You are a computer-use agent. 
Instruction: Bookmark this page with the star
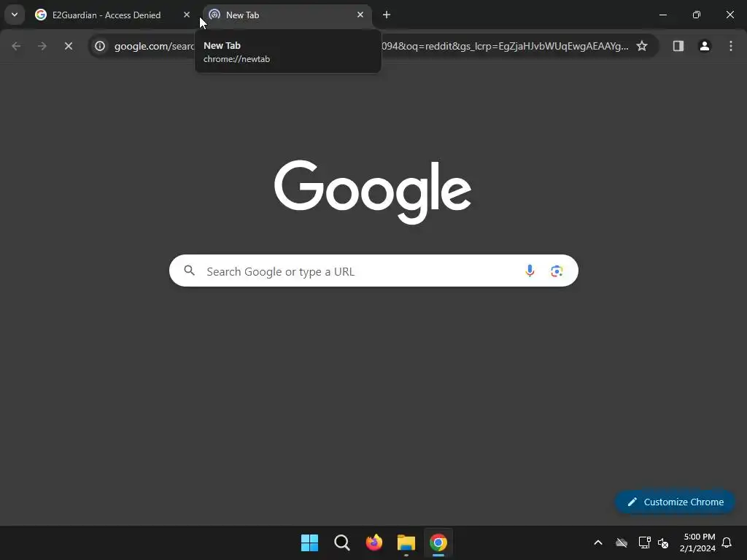(x=642, y=46)
